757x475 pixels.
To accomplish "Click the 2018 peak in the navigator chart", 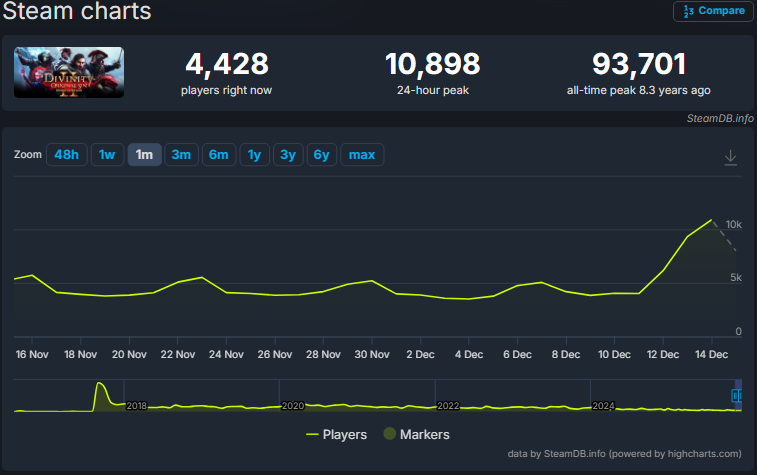I will click(x=99, y=384).
